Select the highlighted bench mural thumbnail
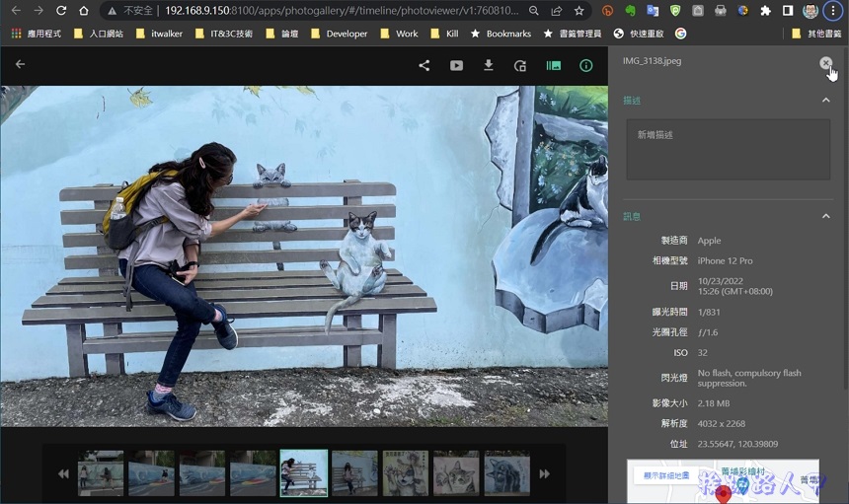 304,473
